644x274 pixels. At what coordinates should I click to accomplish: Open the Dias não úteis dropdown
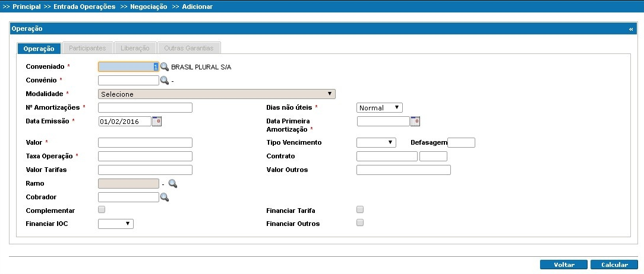(380, 108)
